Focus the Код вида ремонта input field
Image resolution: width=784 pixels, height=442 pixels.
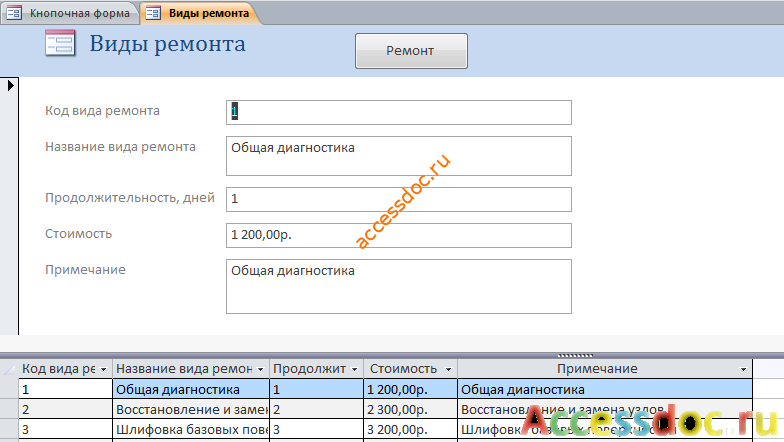(398, 112)
